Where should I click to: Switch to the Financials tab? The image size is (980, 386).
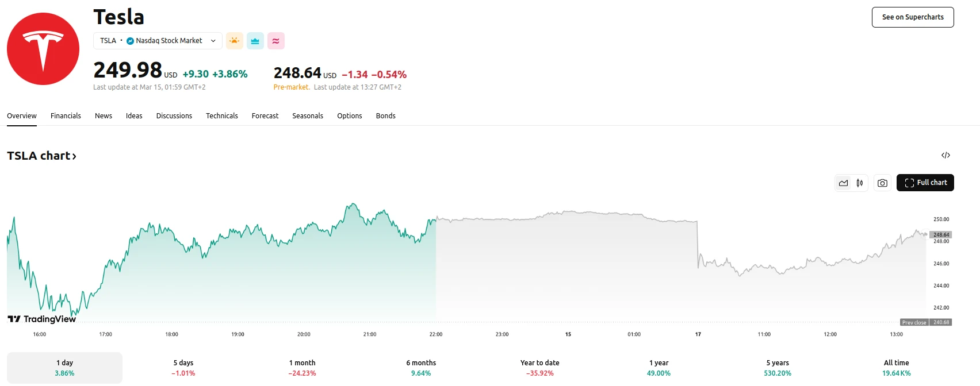tap(66, 115)
